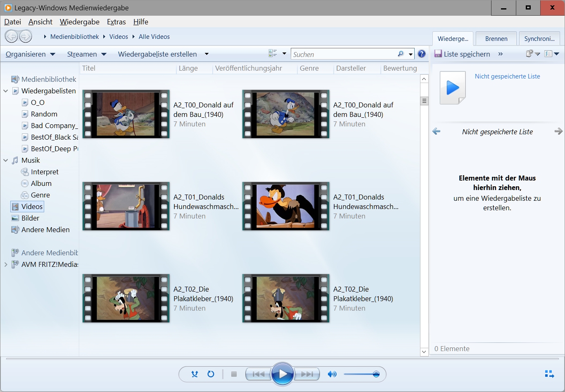The height and width of the screenshot is (392, 565).
Task: Open the Organisieren dropdown
Action: pos(31,54)
